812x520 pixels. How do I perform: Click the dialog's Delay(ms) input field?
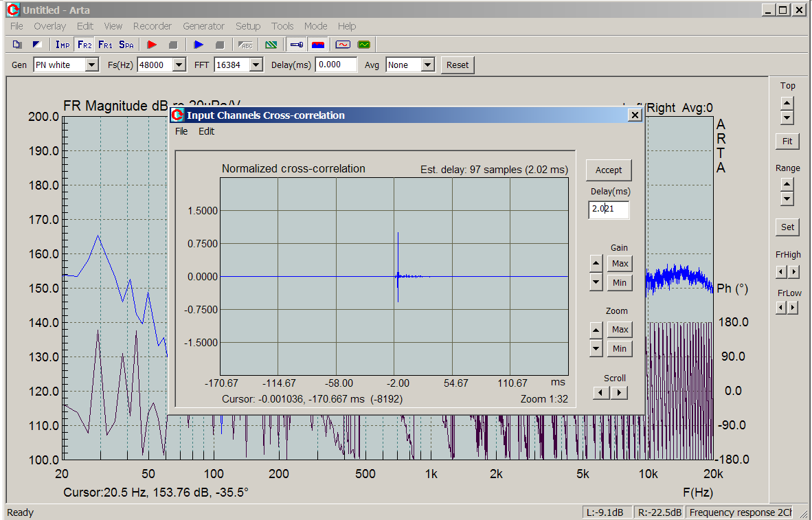pos(609,210)
